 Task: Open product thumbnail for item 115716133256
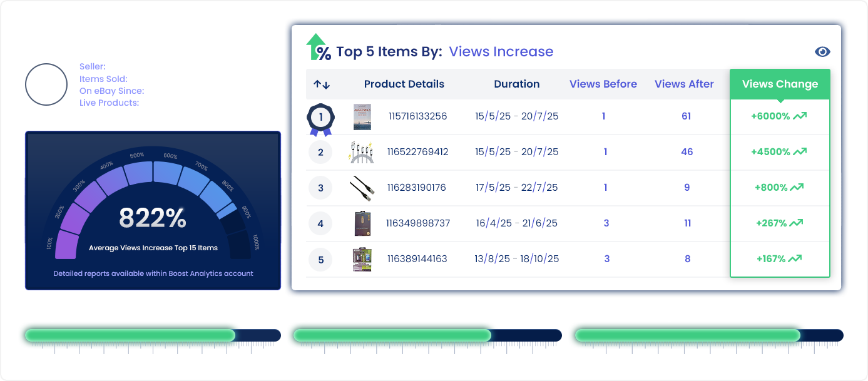362,117
